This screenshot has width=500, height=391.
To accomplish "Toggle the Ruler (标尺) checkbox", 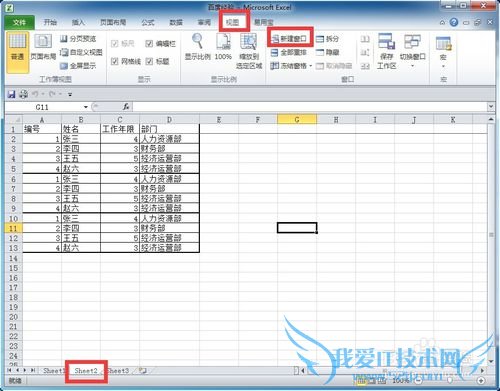I will click(x=115, y=44).
